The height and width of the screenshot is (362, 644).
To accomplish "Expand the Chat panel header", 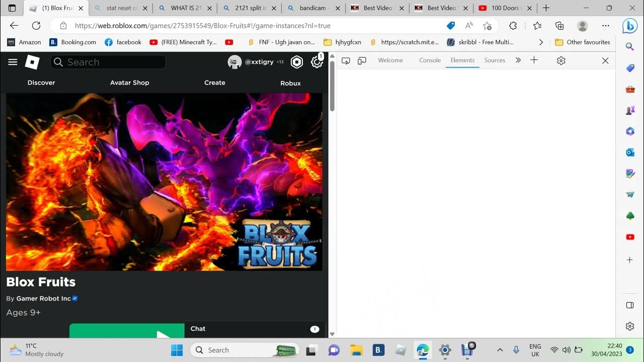I will point(255,329).
